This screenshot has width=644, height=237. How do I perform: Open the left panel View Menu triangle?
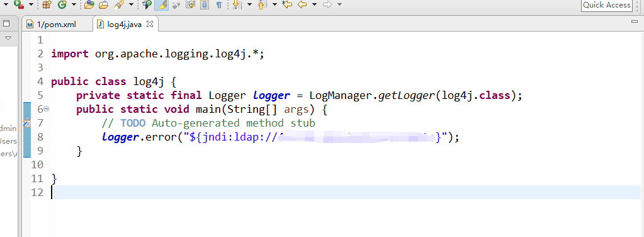(8, 38)
